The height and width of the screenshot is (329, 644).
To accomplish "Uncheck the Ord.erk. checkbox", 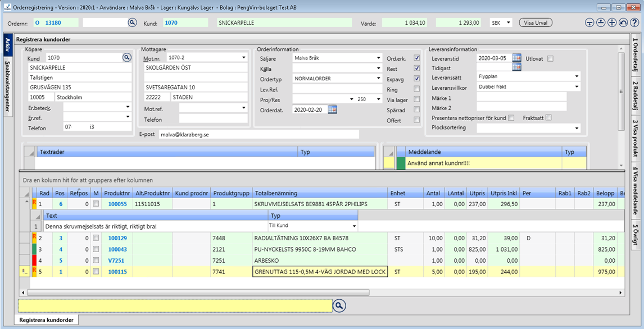I will [x=416, y=58].
